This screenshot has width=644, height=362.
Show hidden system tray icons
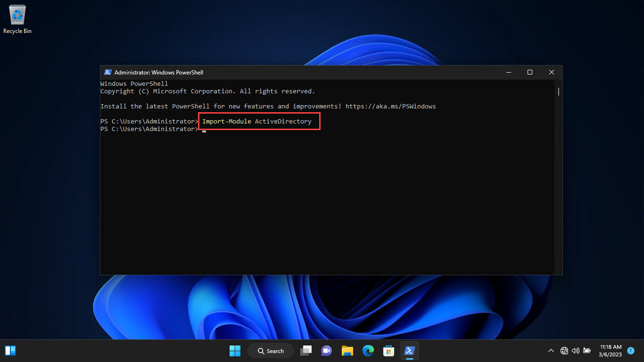coord(551,351)
